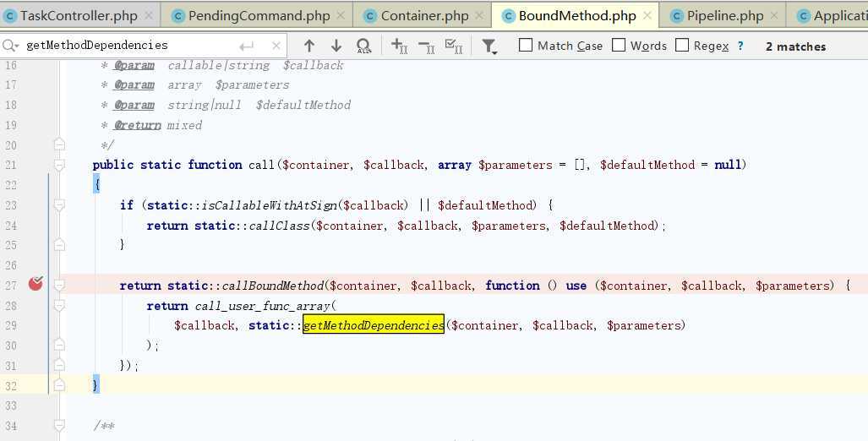Viewport: 868px width, 441px height.
Task: Collapse the call function fold at line 21
Action: pyautogui.click(x=59, y=165)
